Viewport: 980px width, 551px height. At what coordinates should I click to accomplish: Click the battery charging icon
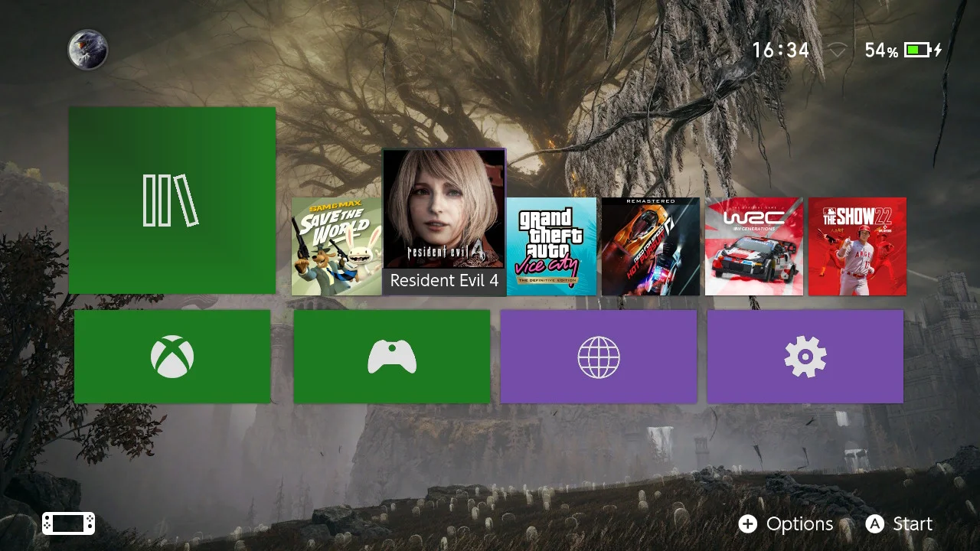[x=923, y=51]
